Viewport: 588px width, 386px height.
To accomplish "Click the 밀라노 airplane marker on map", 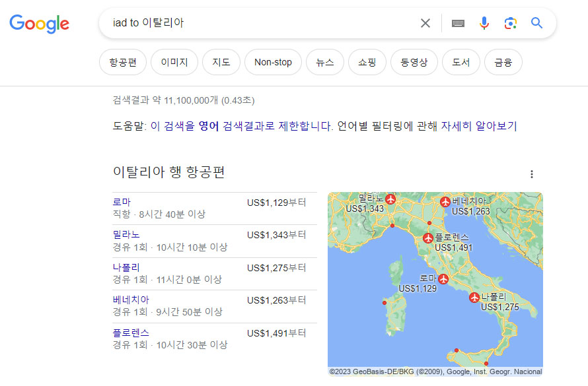I will point(390,199).
